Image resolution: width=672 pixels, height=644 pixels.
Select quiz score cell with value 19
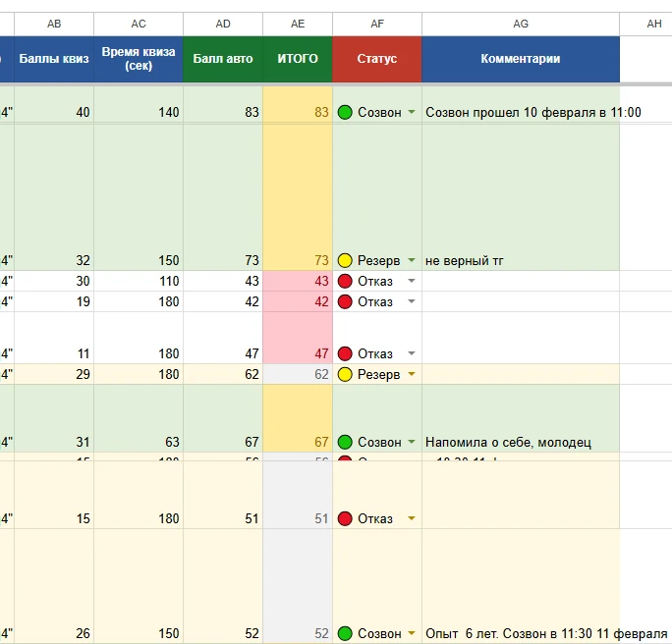click(54, 301)
